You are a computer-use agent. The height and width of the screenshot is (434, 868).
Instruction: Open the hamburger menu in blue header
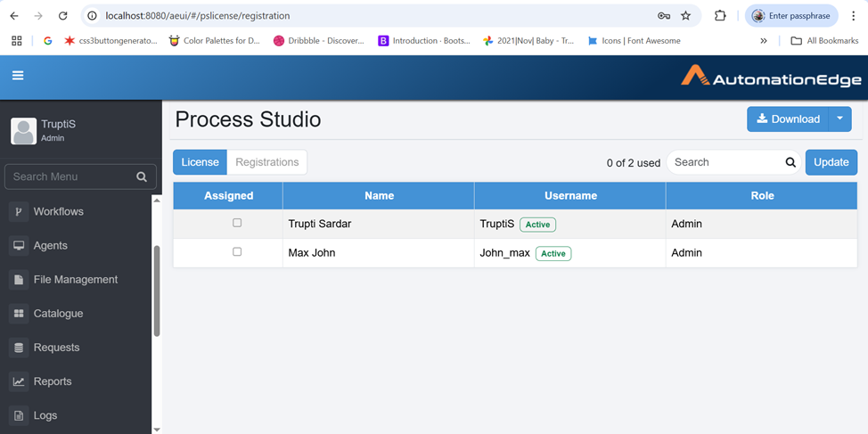(18, 76)
